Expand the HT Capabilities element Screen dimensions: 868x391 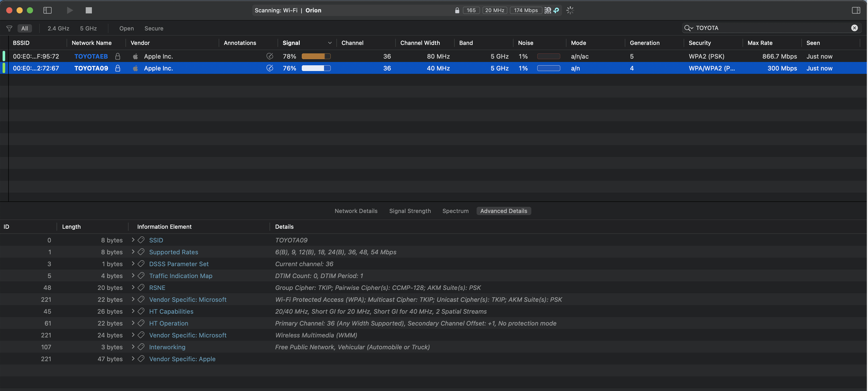tap(133, 311)
